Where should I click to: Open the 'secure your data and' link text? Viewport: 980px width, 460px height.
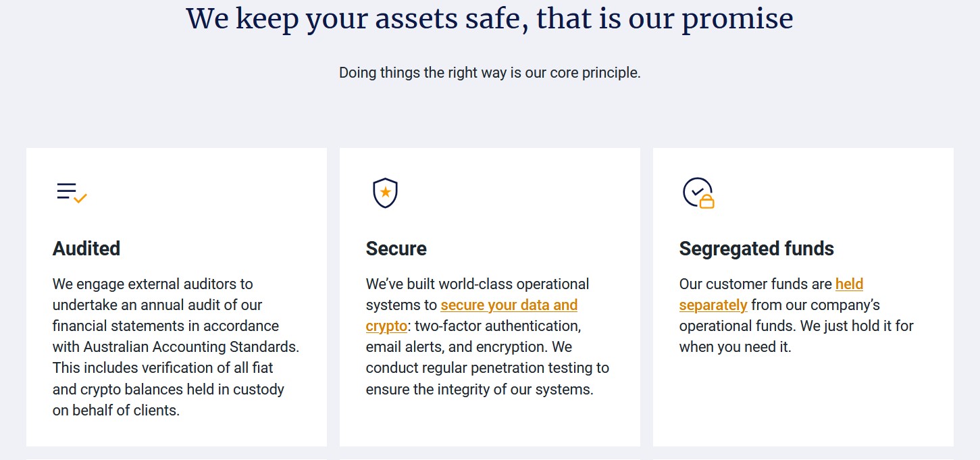click(x=509, y=305)
